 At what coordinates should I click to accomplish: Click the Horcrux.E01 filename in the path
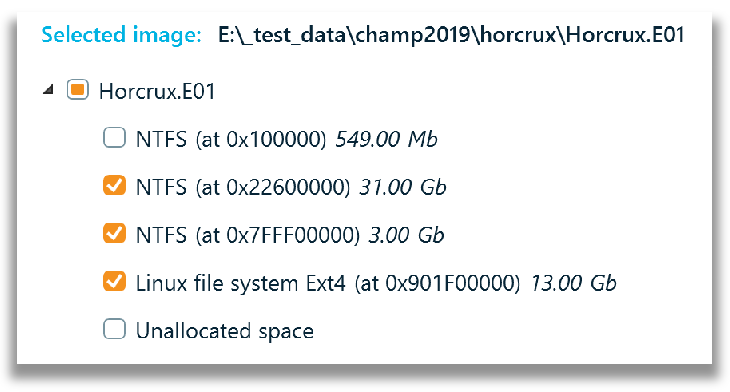point(625,35)
